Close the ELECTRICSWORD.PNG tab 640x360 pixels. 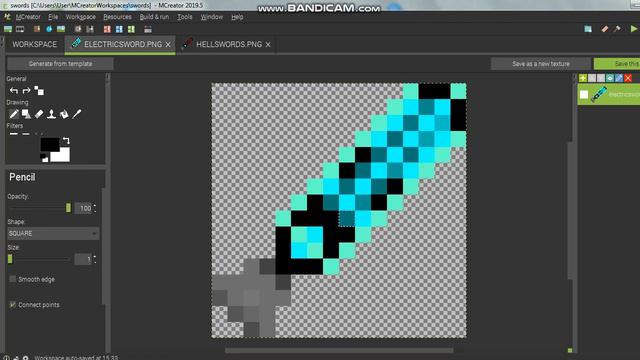pyautogui.click(x=168, y=44)
